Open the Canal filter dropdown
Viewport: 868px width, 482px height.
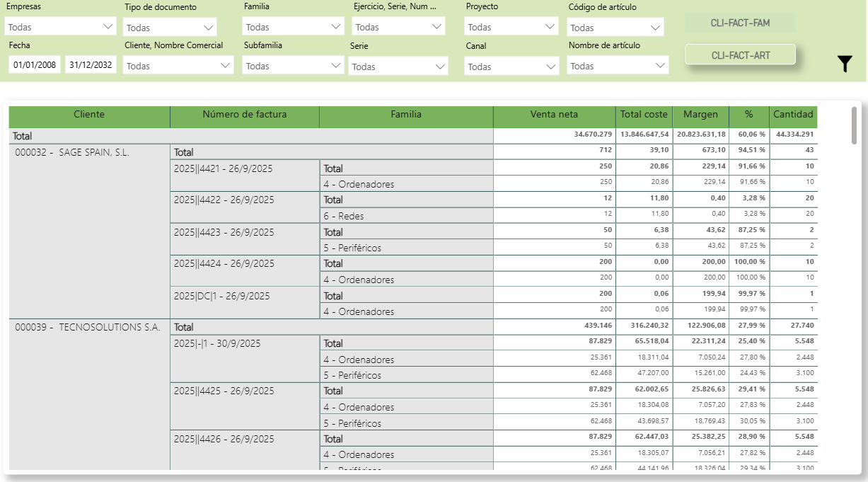tap(511, 67)
